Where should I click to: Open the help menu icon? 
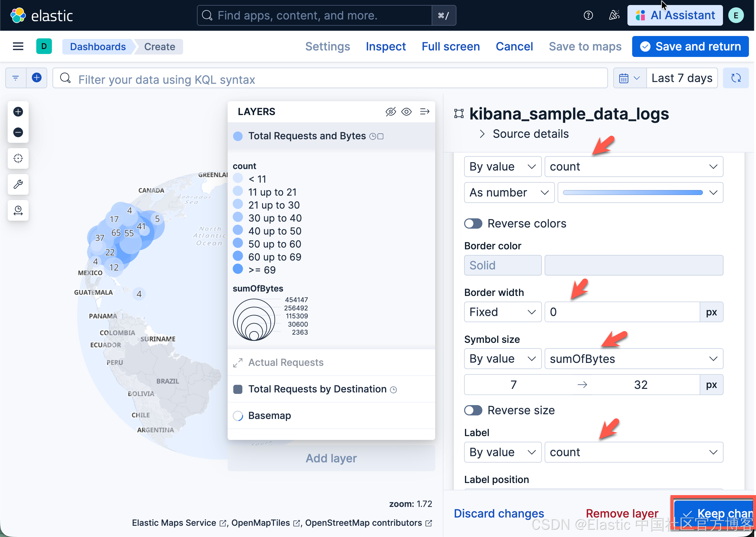(x=588, y=15)
